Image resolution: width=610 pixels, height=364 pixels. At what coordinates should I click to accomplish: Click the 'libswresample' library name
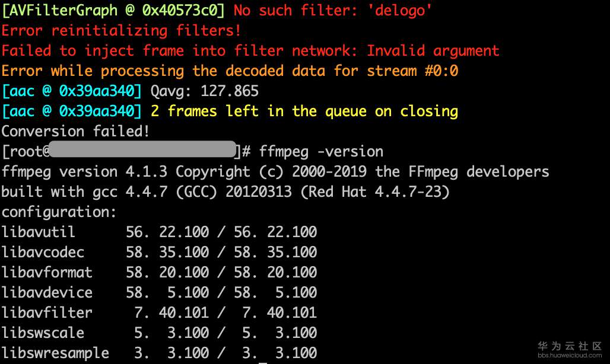[55, 353]
